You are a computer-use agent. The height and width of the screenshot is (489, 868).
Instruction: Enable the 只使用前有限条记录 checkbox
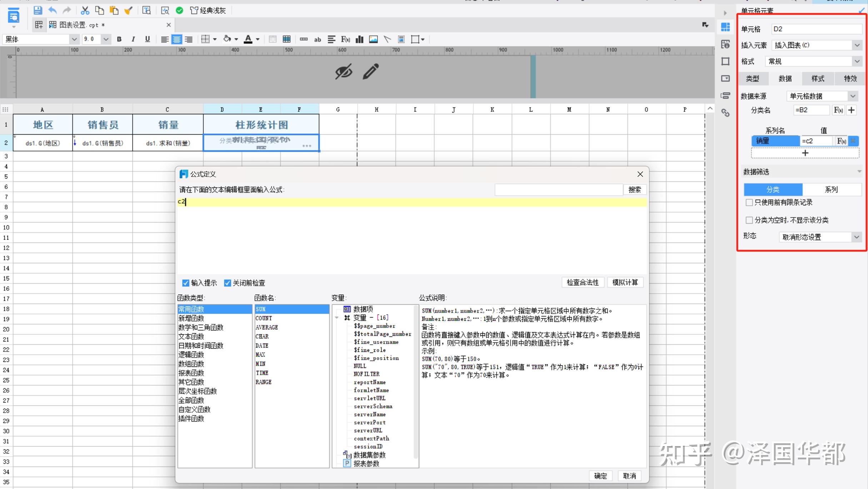[x=749, y=202]
